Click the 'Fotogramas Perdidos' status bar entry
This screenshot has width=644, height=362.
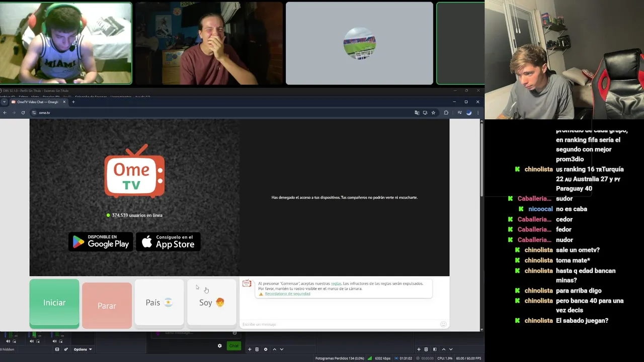339,358
